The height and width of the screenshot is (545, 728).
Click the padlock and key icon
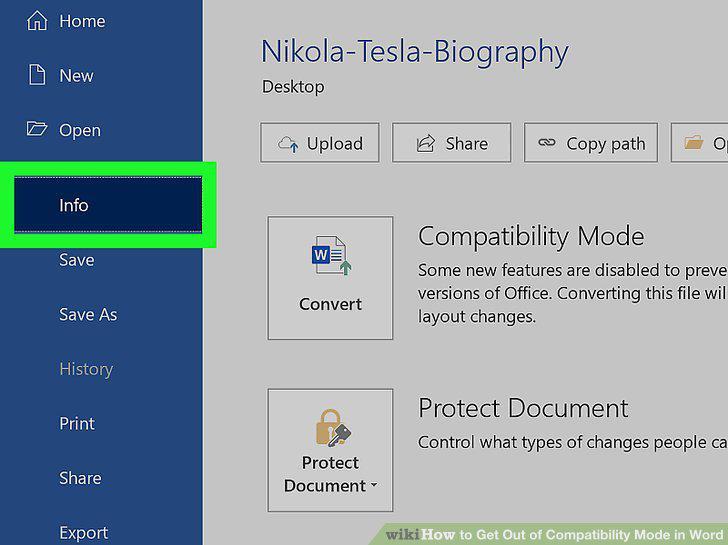[332, 428]
